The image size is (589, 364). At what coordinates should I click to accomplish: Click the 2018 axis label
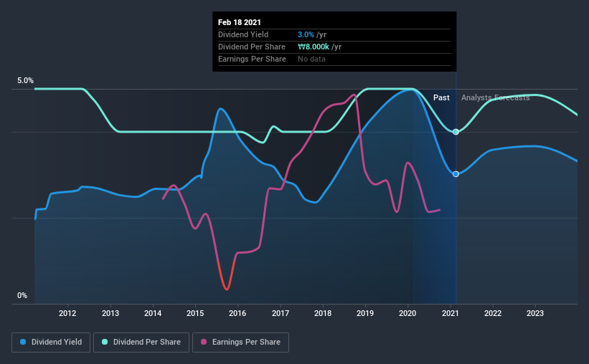click(323, 313)
